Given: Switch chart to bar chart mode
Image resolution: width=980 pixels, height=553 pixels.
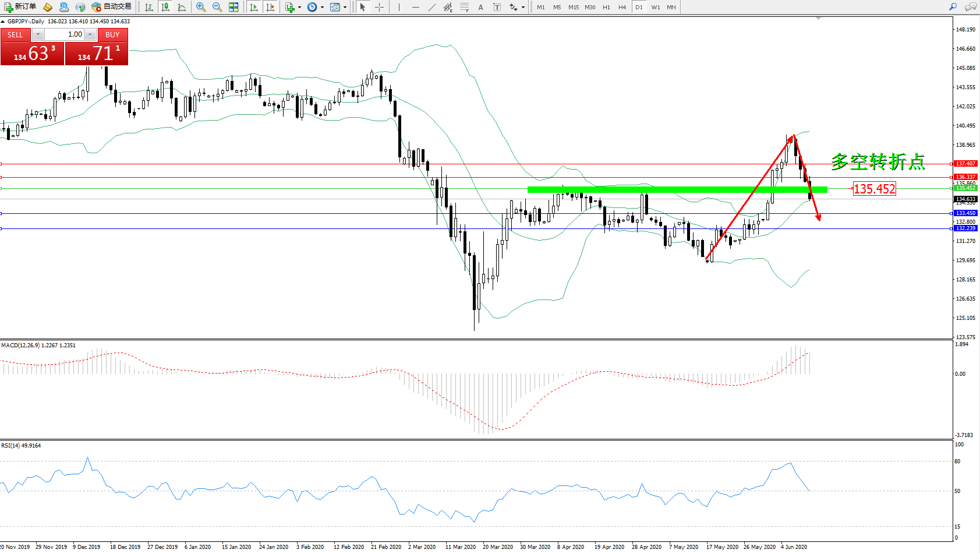Looking at the screenshot, I should (x=149, y=7).
